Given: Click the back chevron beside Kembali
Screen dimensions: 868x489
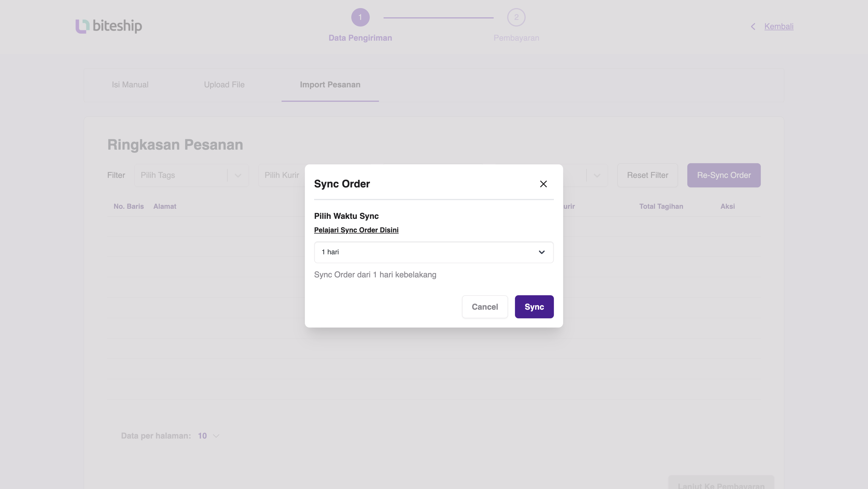Looking at the screenshot, I should tap(753, 26).
